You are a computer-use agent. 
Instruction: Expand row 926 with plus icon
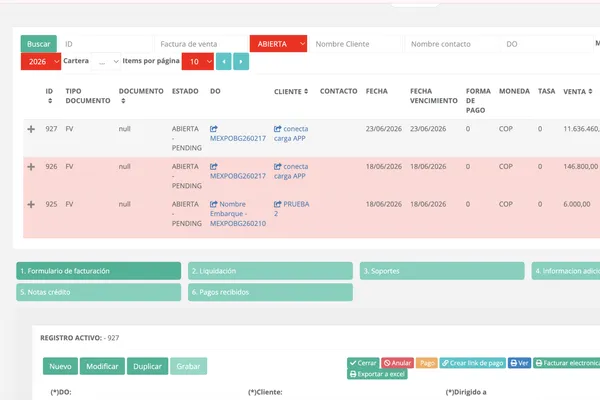tap(31, 167)
